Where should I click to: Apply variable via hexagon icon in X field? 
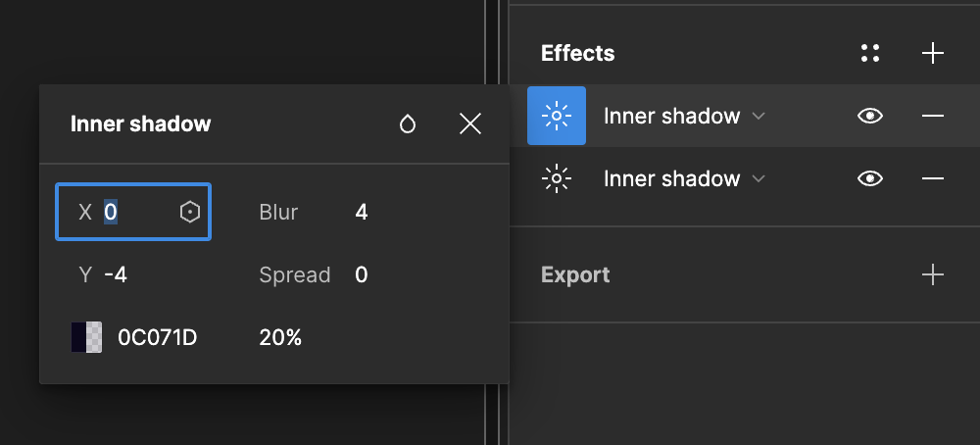point(190,212)
